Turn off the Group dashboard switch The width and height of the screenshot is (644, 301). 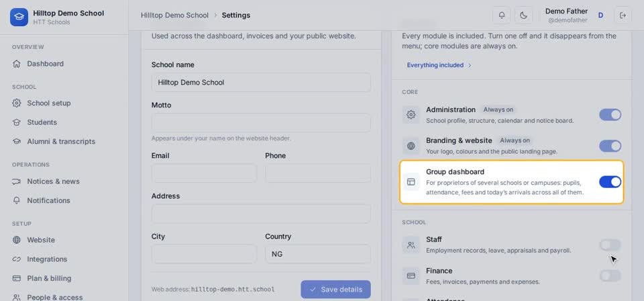tap(610, 182)
